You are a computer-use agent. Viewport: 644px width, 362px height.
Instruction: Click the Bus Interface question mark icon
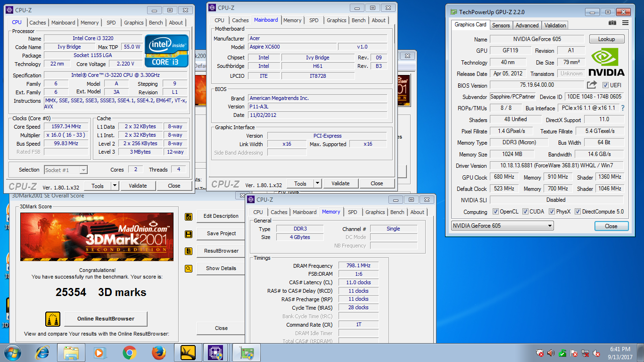623,108
